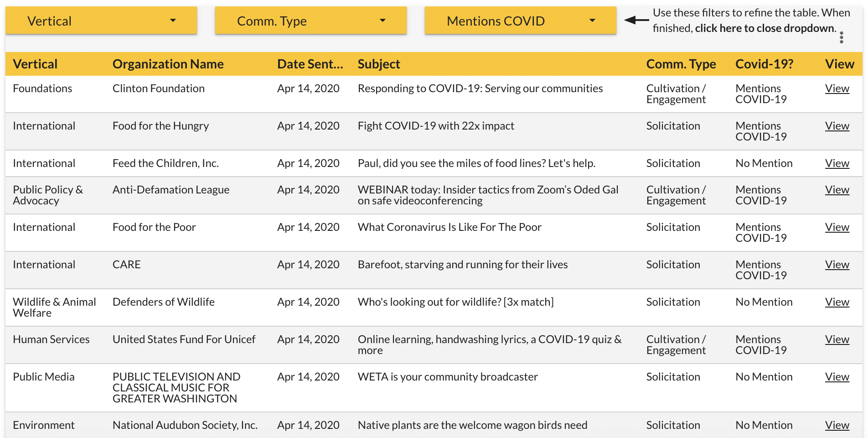Open the three-dot more options menu
This screenshot has height=438, width=868.
pos(842,37)
